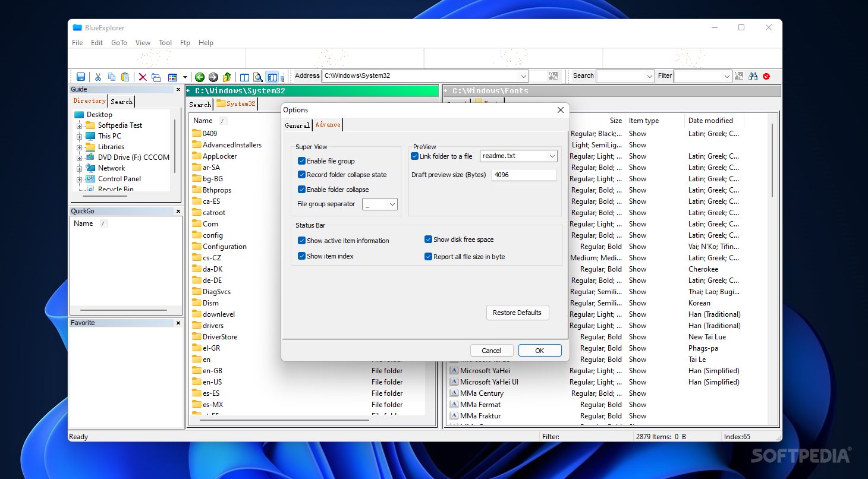868x479 pixels.
Task: Switch to the General tab in Options
Action: click(x=297, y=125)
